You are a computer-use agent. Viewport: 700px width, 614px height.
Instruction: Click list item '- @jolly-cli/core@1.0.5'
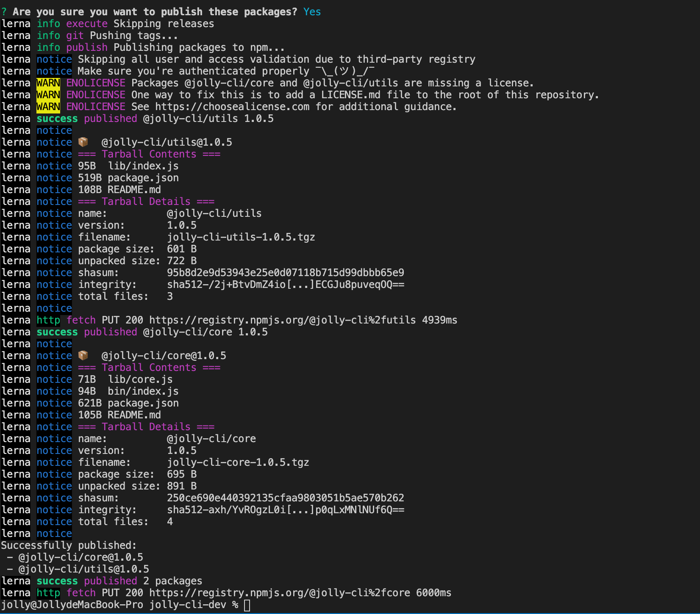tap(75, 557)
